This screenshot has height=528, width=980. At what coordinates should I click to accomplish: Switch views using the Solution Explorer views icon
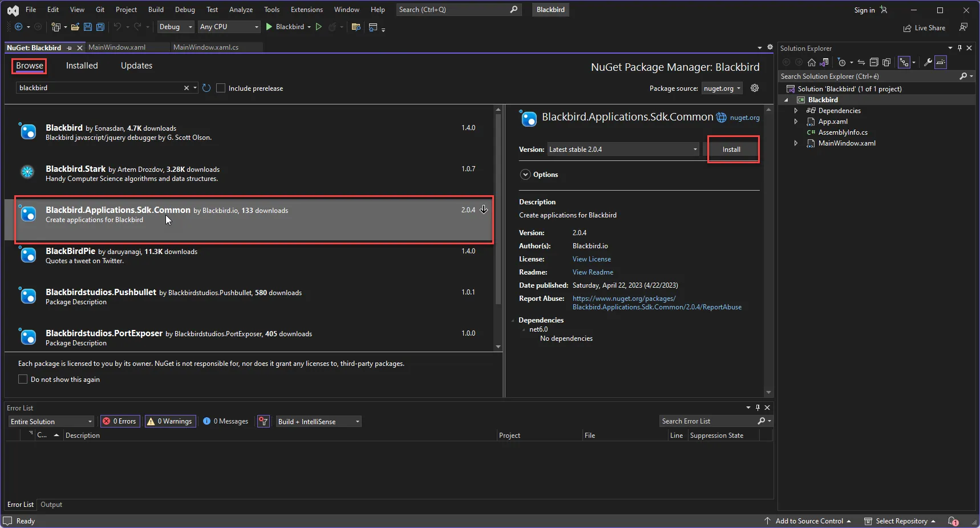824,62
